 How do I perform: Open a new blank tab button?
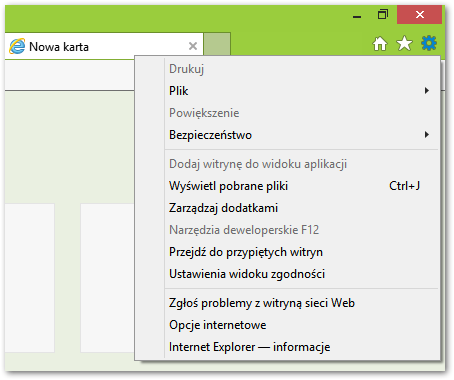click(x=217, y=44)
